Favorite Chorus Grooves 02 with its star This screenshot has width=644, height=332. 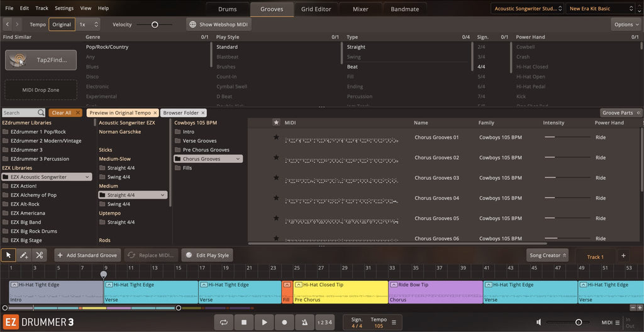277,157
